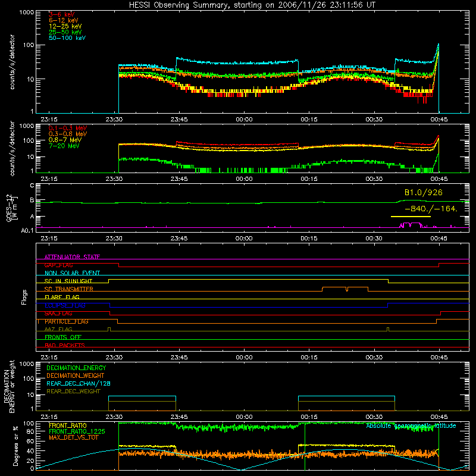Click the GOES-12 axis label

click(x=11, y=208)
